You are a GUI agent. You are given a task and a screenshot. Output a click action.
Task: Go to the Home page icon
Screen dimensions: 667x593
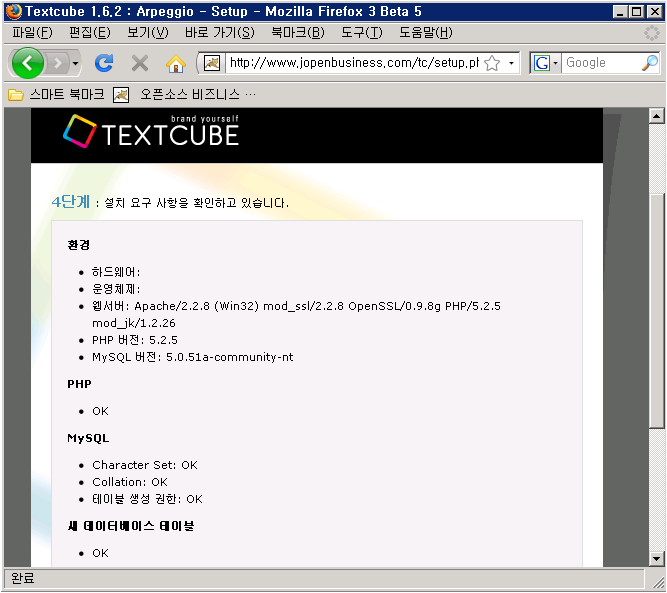pyautogui.click(x=175, y=63)
